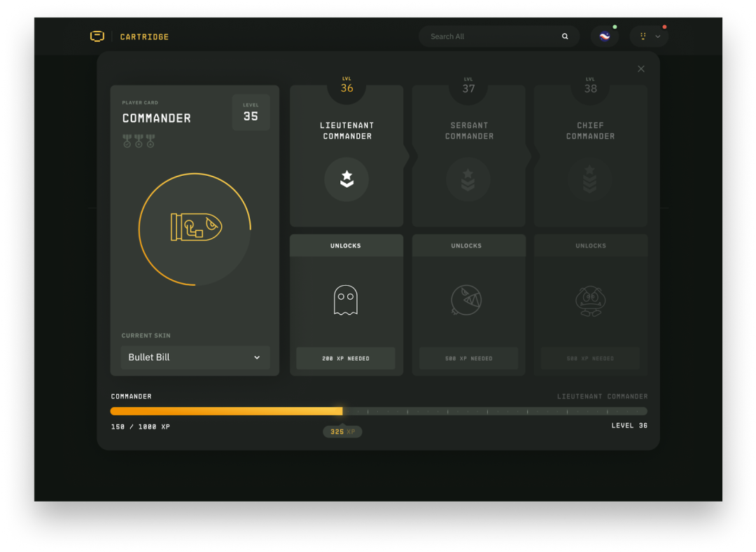The image size is (756, 552).
Task: Click the yellow dots menu icon
Action: [643, 36]
